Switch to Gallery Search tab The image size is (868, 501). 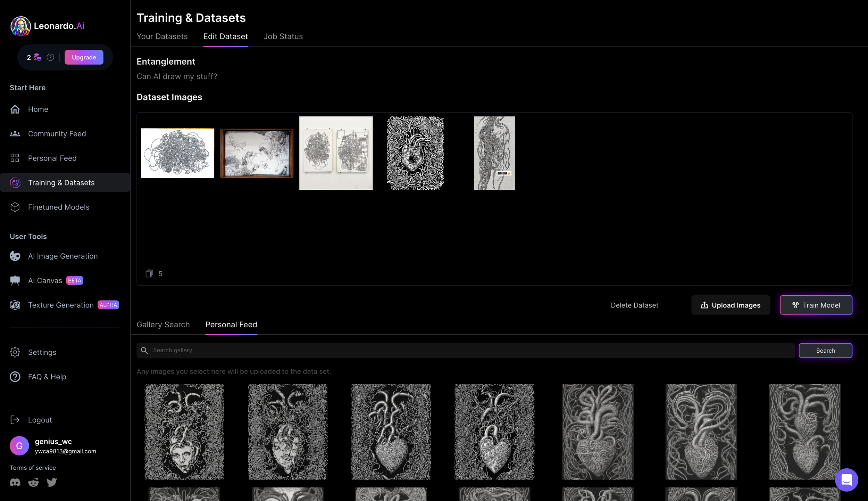click(163, 325)
